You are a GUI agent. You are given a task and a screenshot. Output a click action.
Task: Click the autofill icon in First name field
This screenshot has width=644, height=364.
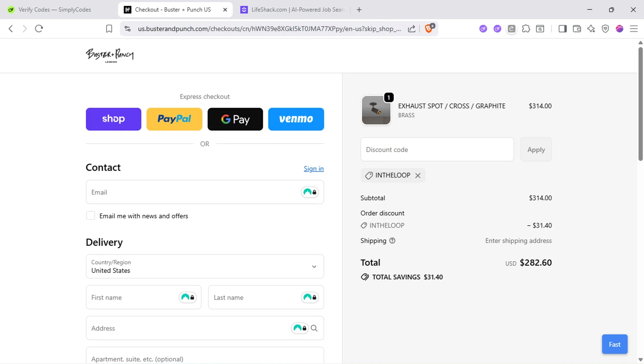(188, 297)
